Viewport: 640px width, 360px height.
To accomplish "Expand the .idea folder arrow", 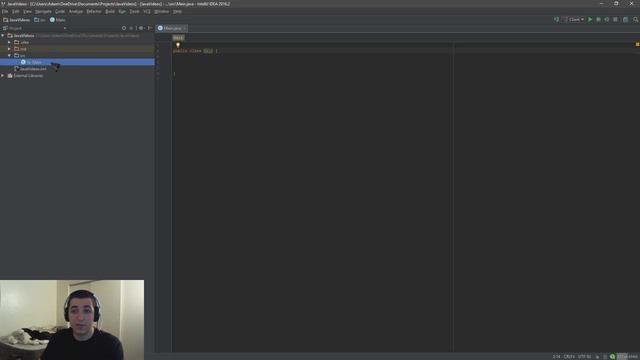I will pos(9,42).
